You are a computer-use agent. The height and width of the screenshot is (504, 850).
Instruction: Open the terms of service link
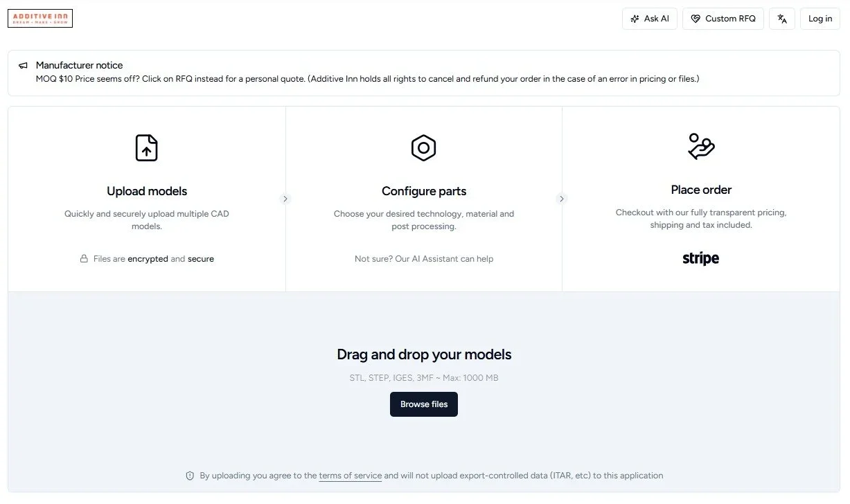click(350, 476)
